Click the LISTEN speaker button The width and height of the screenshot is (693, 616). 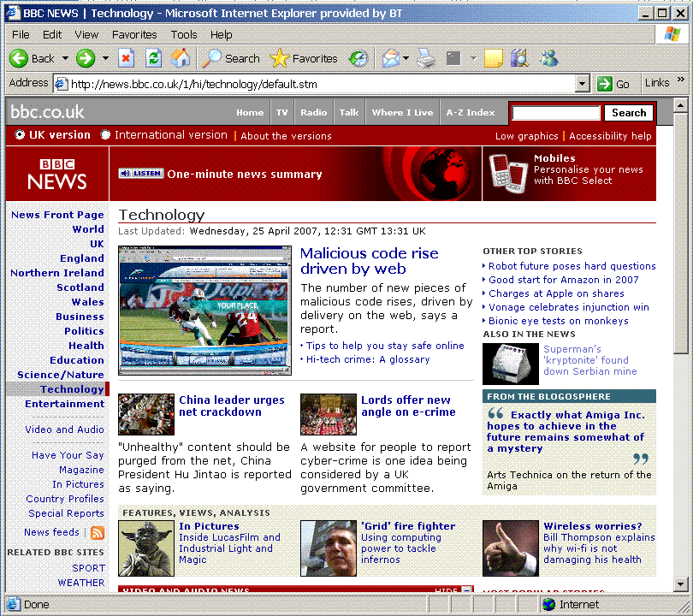(141, 173)
